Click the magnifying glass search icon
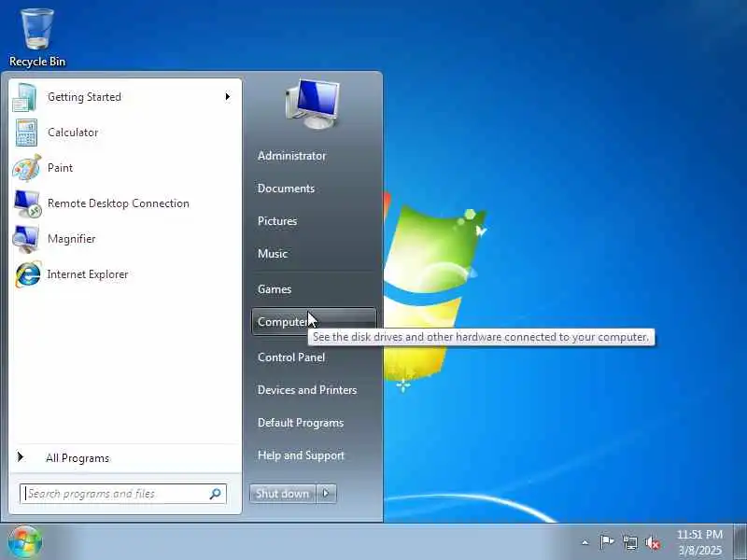This screenshot has height=560, width=747. (x=216, y=494)
